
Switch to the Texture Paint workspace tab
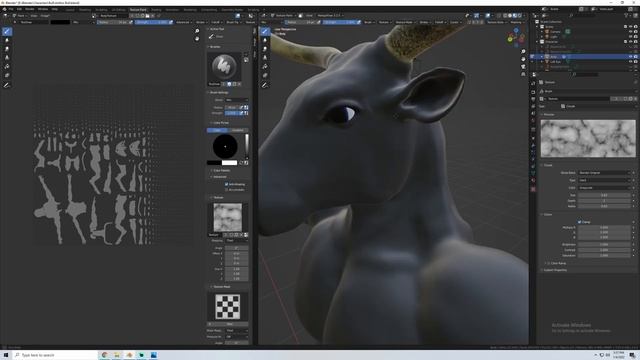coord(138,9)
